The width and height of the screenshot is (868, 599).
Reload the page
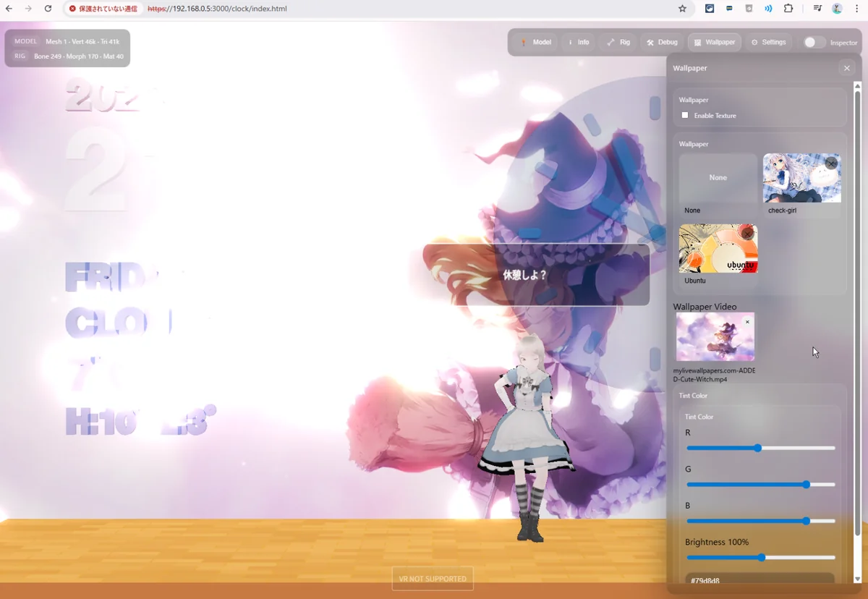click(48, 9)
